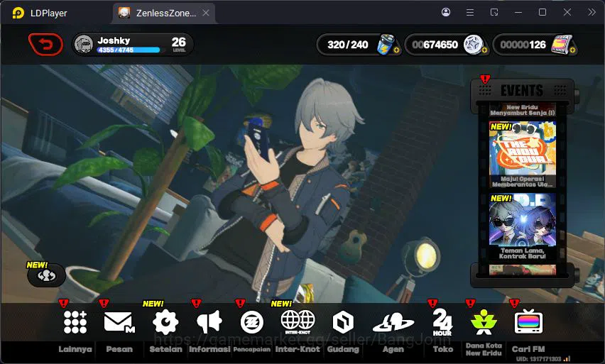Open Dana Kota New Eridu icon
This screenshot has width=605, height=364.
click(x=484, y=322)
